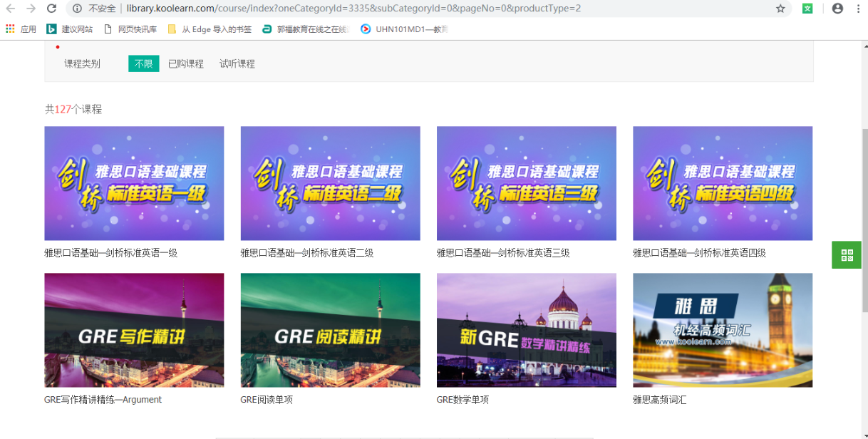
Task: Open the Chrome three-dot menu
Action: (x=858, y=9)
